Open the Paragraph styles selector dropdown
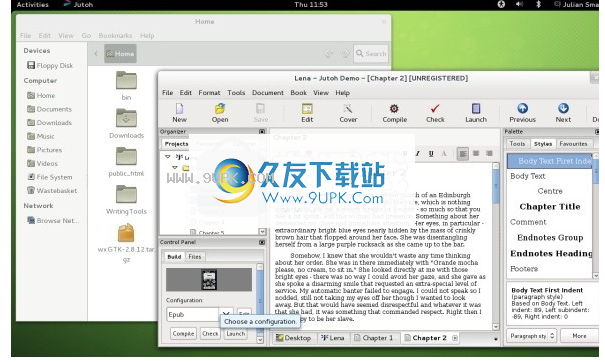Image resolution: width=605 pixels, height=362 pixels. coord(532,336)
